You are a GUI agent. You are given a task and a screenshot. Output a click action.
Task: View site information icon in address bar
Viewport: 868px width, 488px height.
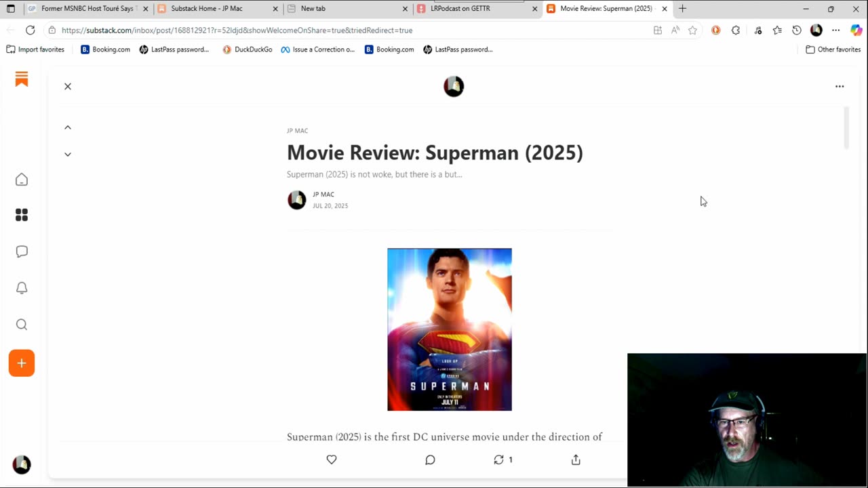click(x=52, y=30)
